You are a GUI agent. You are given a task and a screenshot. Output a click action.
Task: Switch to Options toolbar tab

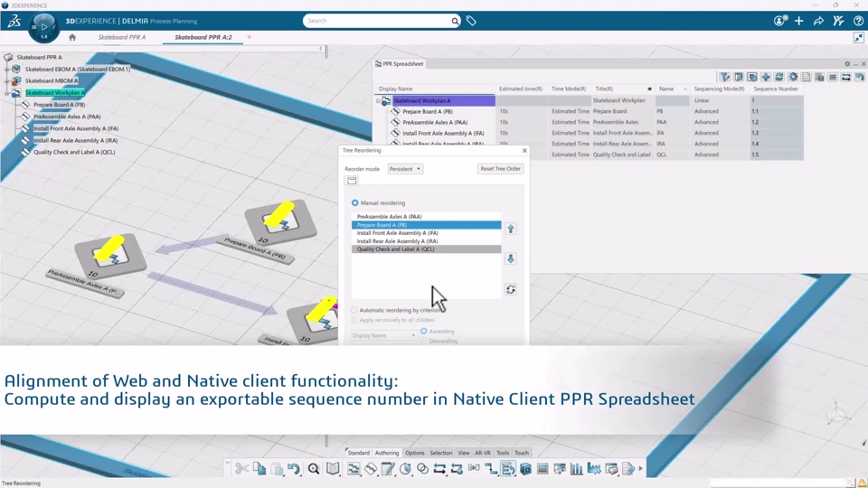click(x=414, y=453)
